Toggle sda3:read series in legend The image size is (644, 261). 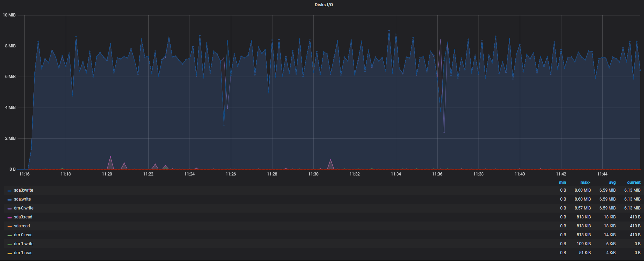pos(23,217)
